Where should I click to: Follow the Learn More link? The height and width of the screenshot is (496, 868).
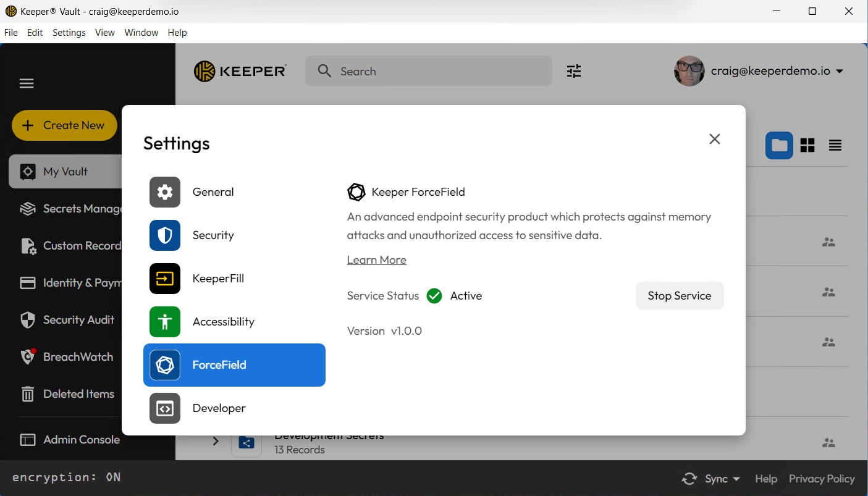376,260
